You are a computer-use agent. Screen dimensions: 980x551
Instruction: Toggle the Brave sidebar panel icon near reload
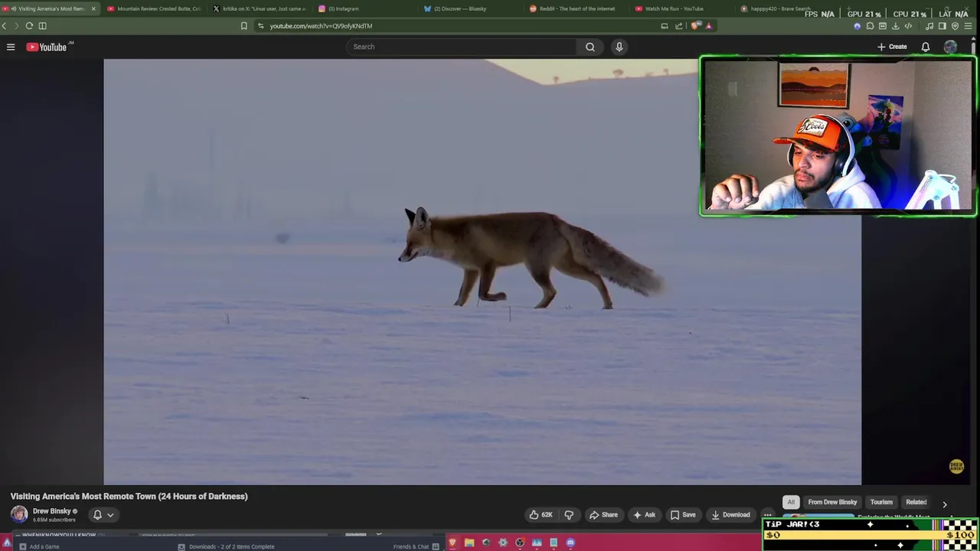coord(42,26)
